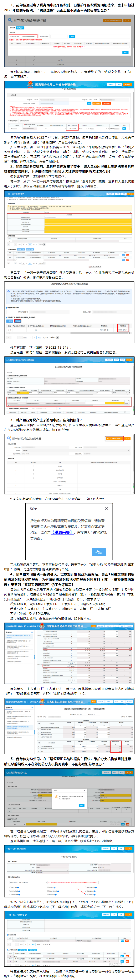This screenshot has width=138, height=980.
Task: Click 确定 in the 提示 dialog
Action: tap(99, 552)
